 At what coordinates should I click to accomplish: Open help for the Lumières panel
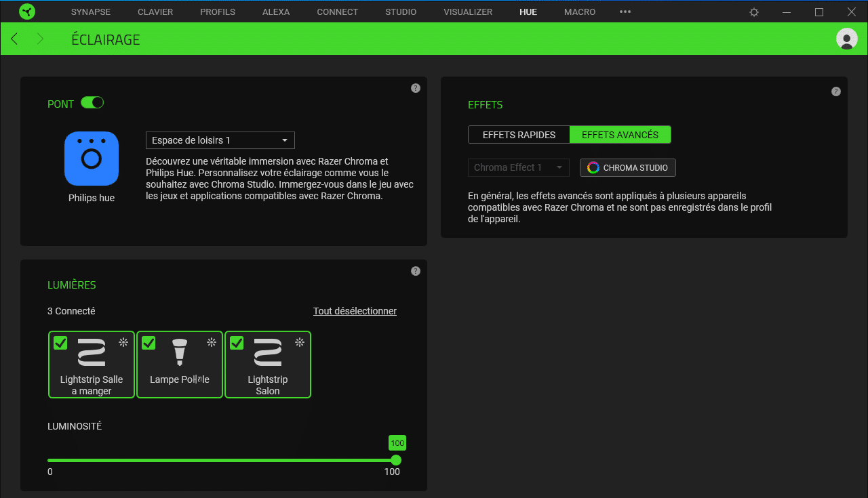pyautogui.click(x=416, y=271)
